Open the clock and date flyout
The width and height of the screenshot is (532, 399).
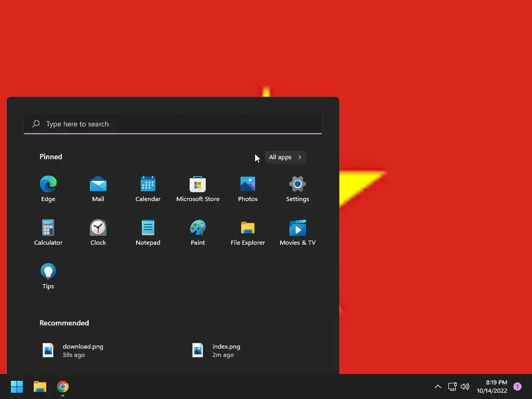tap(492, 387)
